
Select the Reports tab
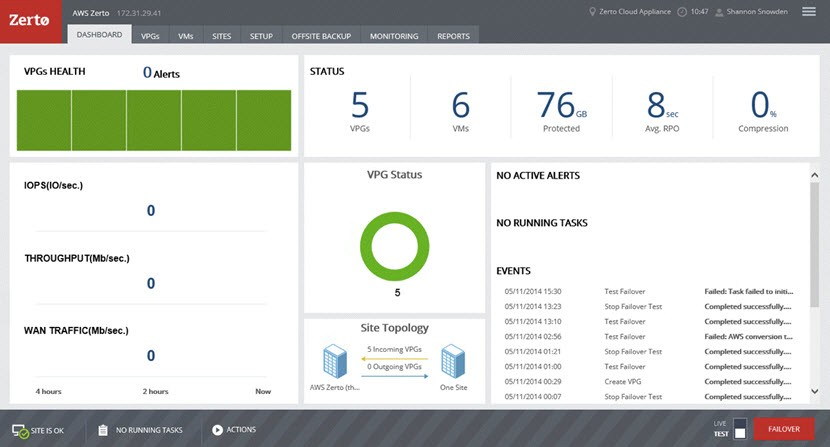click(453, 35)
